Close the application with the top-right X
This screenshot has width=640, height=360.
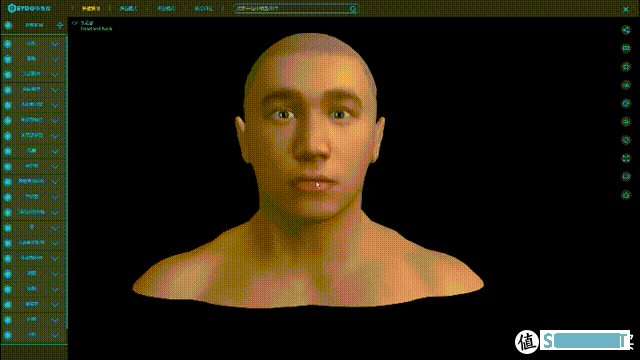pyautogui.click(x=626, y=9)
